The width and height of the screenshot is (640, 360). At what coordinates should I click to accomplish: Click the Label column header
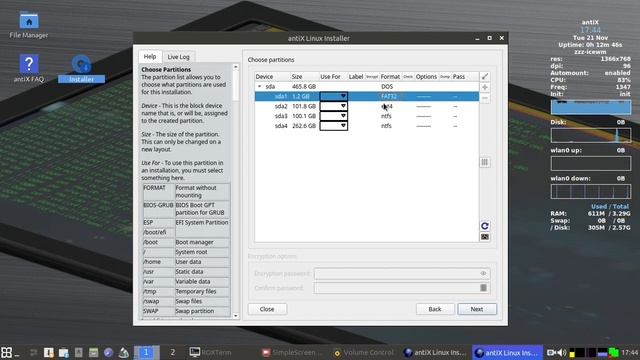click(x=356, y=77)
